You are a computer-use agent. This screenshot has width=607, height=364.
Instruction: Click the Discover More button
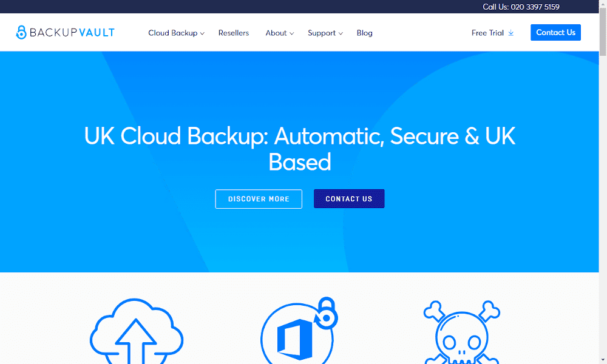(259, 199)
